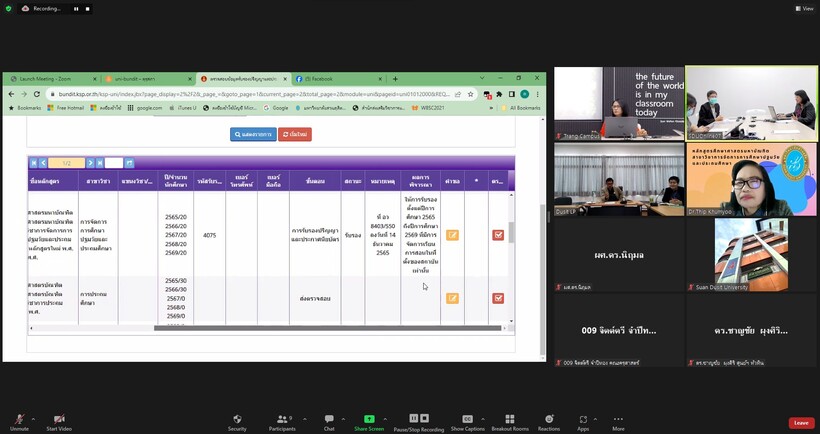Go forward in the browser
This screenshot has width=820, height=434.
(24, 94)
